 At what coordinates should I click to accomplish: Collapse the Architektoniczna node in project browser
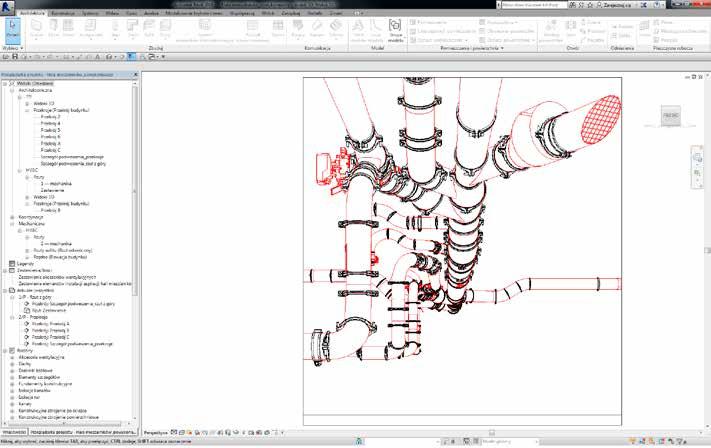pos(12,90)
